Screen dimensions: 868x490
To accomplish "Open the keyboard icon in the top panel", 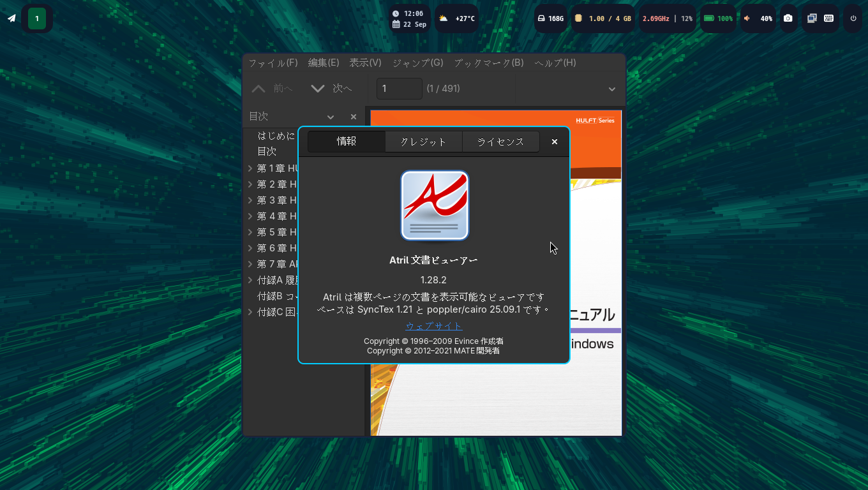I will pyautogui.click(x=828, y=19).
